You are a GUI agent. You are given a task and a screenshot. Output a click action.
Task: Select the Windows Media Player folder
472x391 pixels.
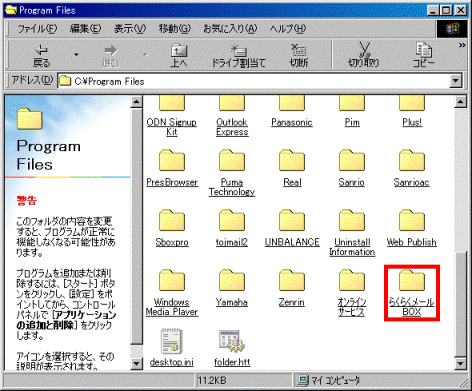(x=172, y=293)
